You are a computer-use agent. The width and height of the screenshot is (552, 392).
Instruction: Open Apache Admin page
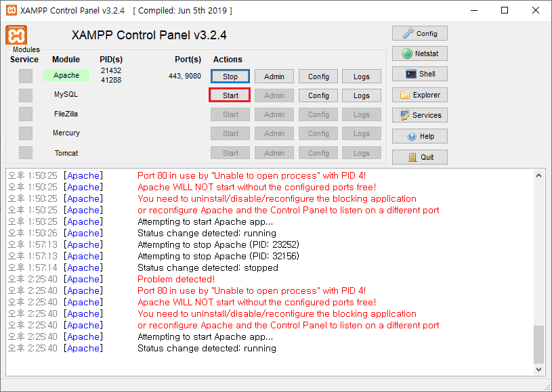click(x=274, y=77)
